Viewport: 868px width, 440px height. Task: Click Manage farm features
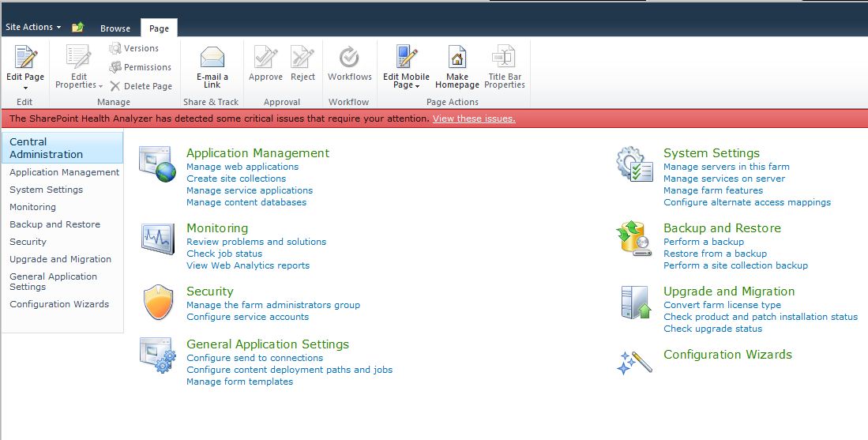[x=713, y=190]
